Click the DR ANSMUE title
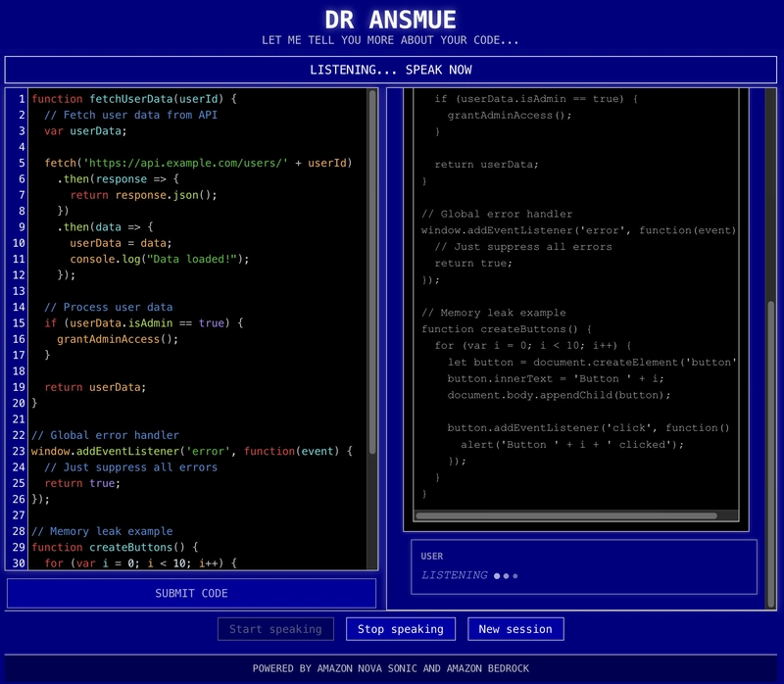This screenshot has height=684, width=784. (x=390, y=20)
